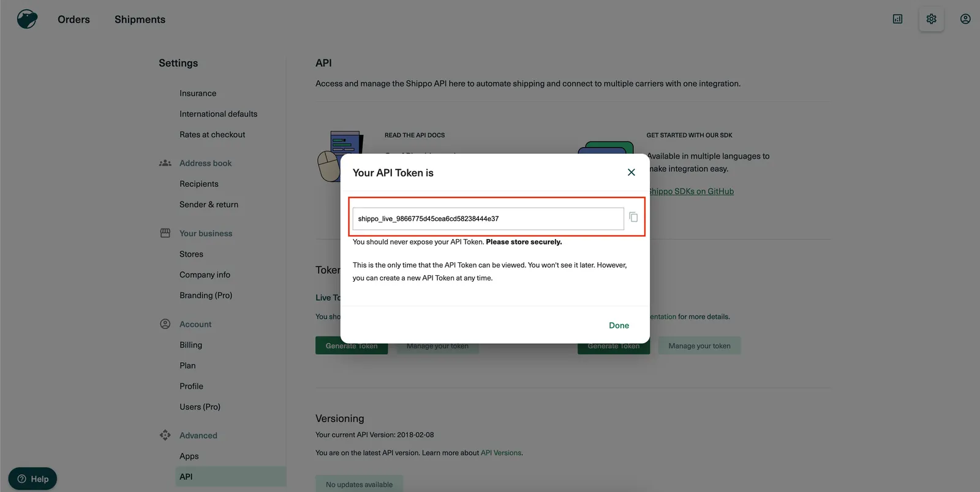Close the API Token dialog
980x492 pixels.
tap(631, 172)
